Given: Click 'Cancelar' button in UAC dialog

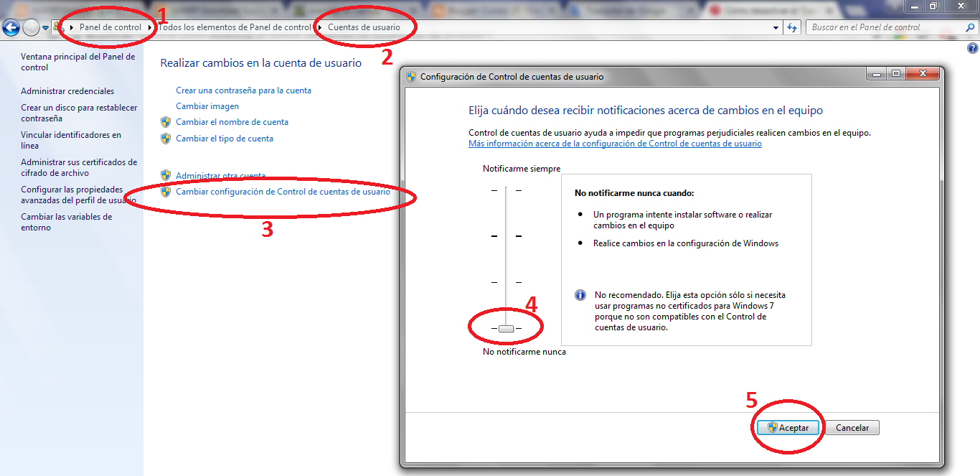Looking at the screenshot, I should (x=852, y=428).
